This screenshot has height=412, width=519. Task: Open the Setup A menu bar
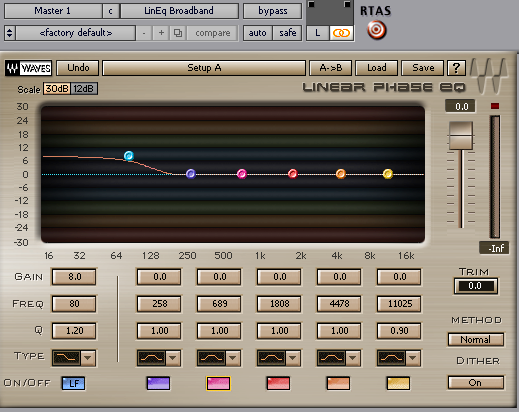pyautogui.click(x=204, y=68)
